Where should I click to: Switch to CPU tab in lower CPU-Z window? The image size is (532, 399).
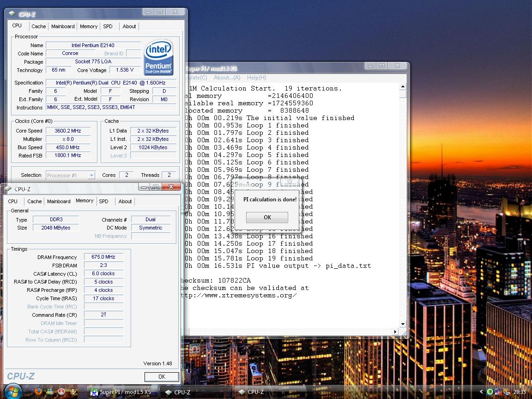click(12, 201)
